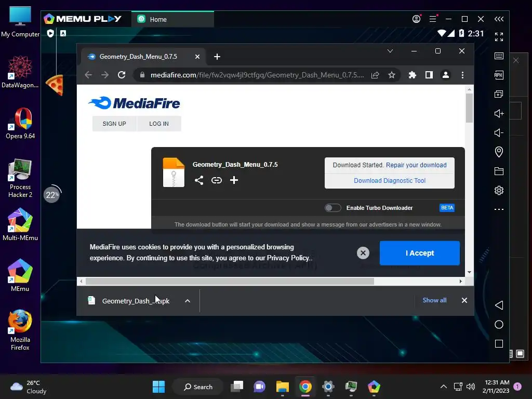Click the taskbar Search box
The image size is (532, 399).
point(198,387)
